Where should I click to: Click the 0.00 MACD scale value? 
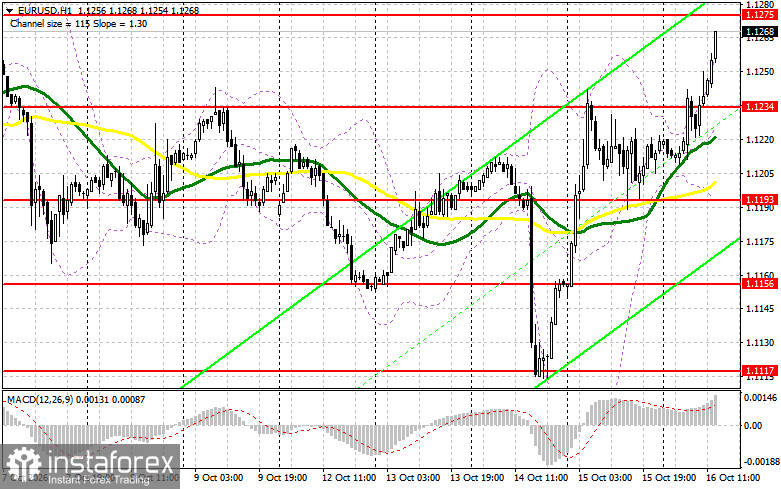(x=753, y=426)
